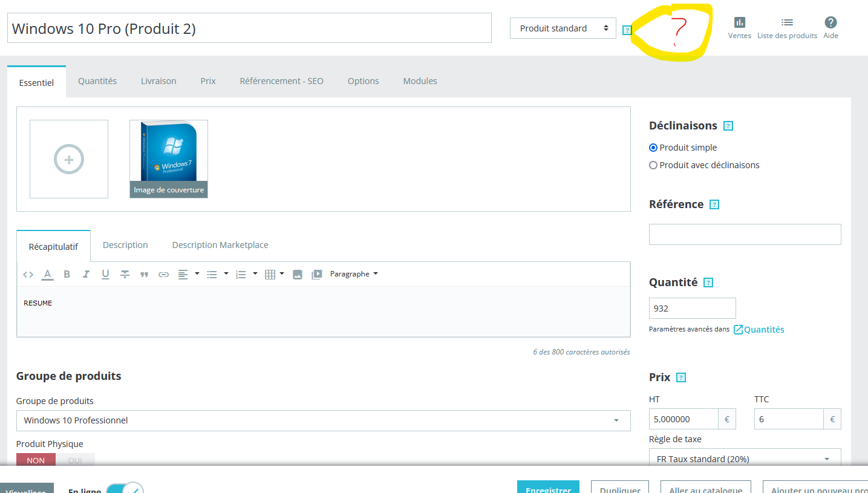Click the plus icon to add image
The image size is (868, 493).
tap(69, 159)
